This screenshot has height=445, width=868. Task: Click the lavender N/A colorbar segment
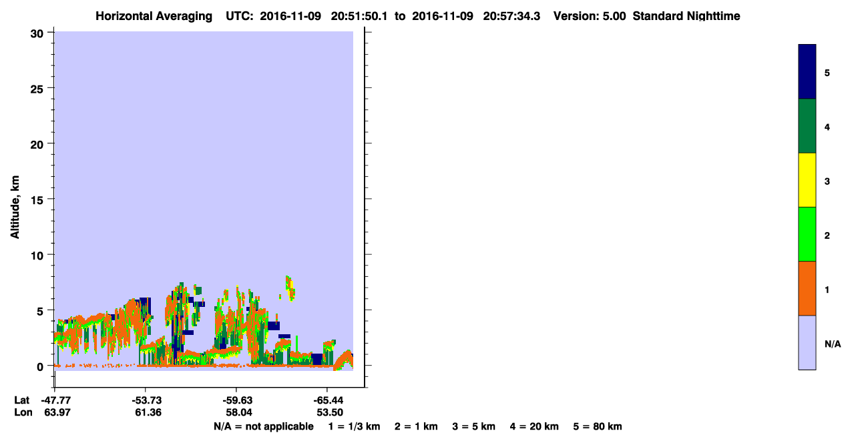(x=807, y=342)
